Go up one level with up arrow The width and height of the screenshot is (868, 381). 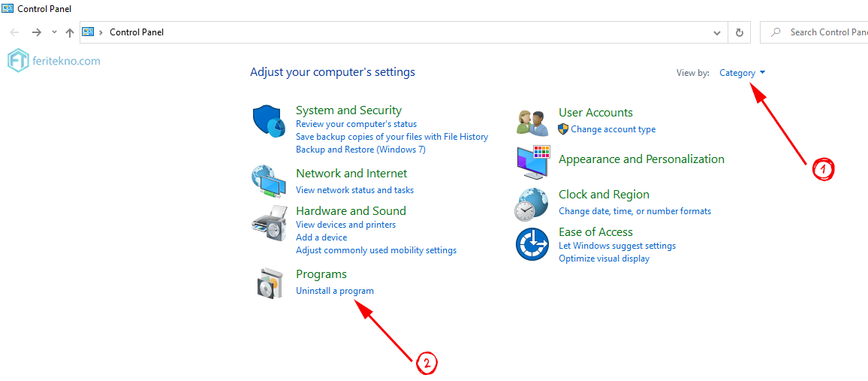[x=70, y=32]
